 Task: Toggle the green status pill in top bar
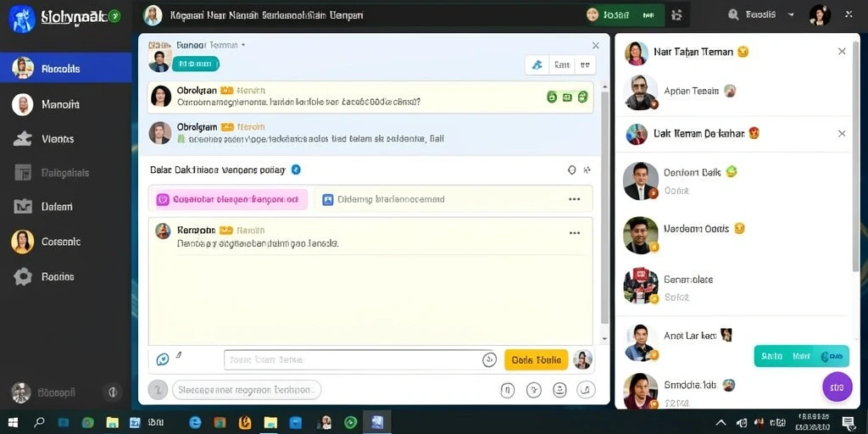625,15
